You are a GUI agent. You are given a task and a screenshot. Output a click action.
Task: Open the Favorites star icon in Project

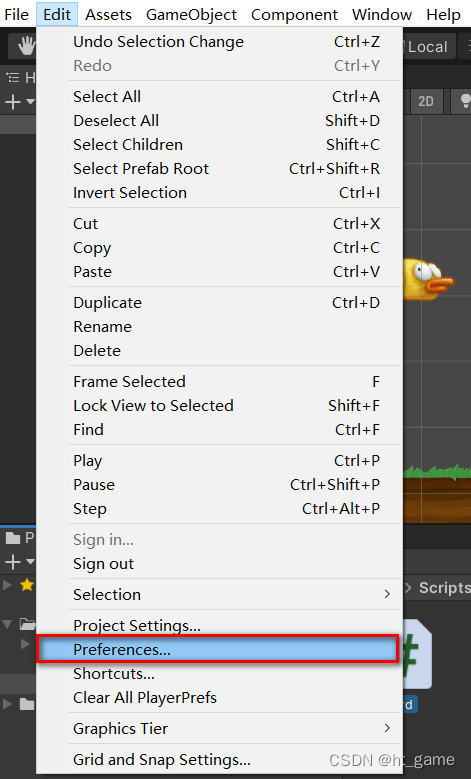(x=26, y=585)
